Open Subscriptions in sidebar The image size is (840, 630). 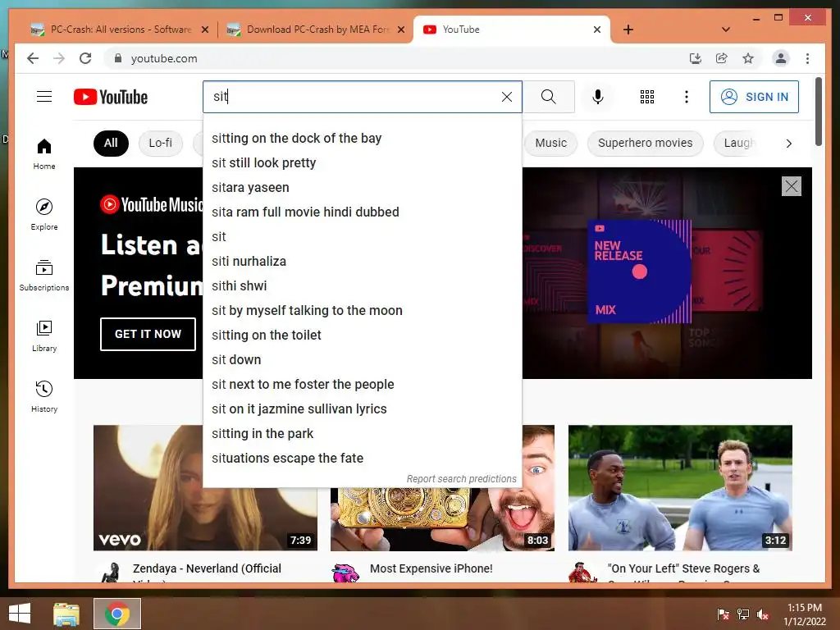point(44,276)
